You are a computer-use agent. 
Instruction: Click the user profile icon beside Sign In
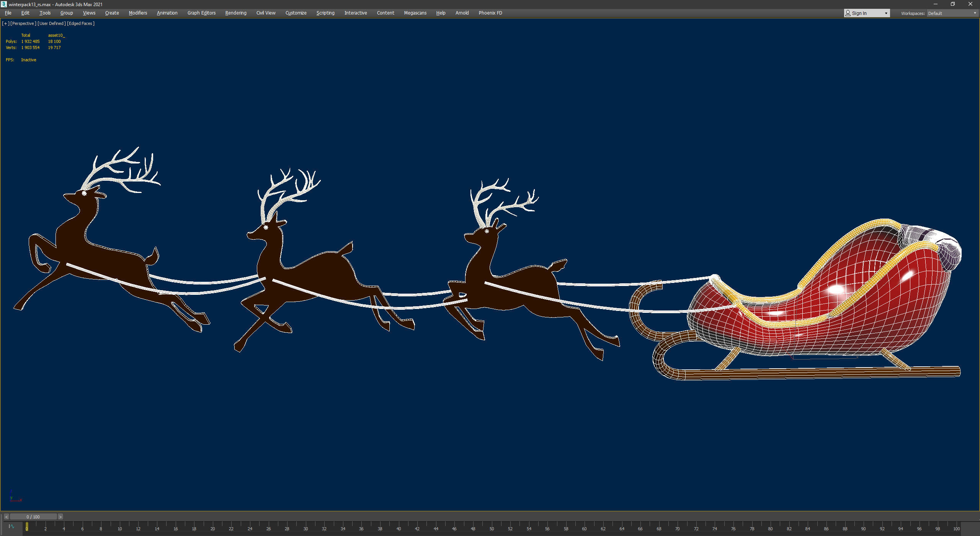(x=848, y=13)
